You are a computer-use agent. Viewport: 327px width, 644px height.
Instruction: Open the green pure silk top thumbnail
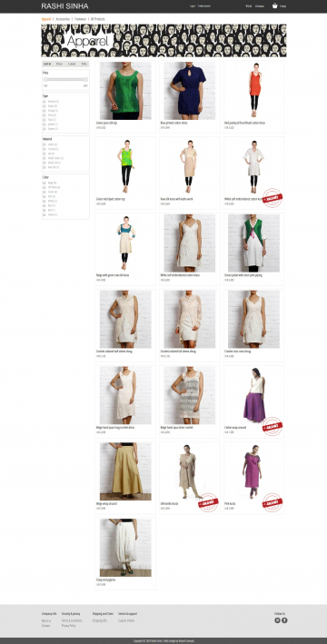coord(125,91)
